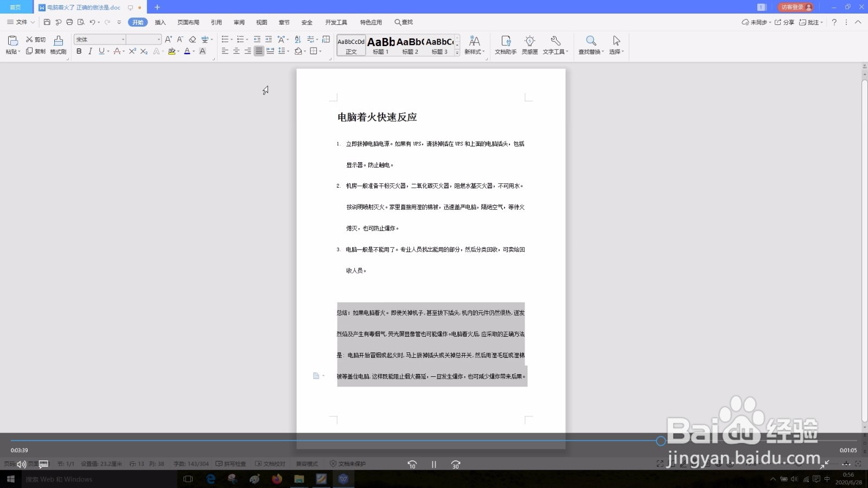The image size is (868, 488).
Task: Open the 审阅 review tab
Action: coord(239,22)
